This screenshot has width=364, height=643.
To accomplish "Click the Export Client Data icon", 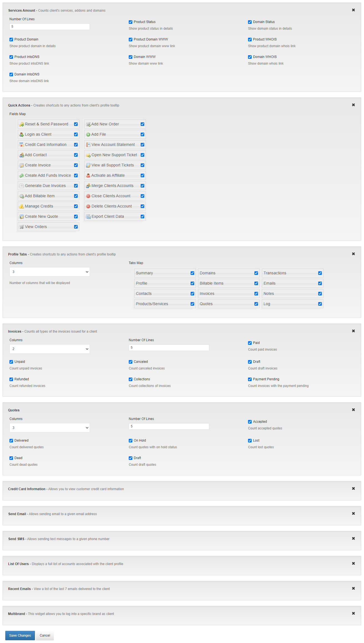I will (88, 217).
